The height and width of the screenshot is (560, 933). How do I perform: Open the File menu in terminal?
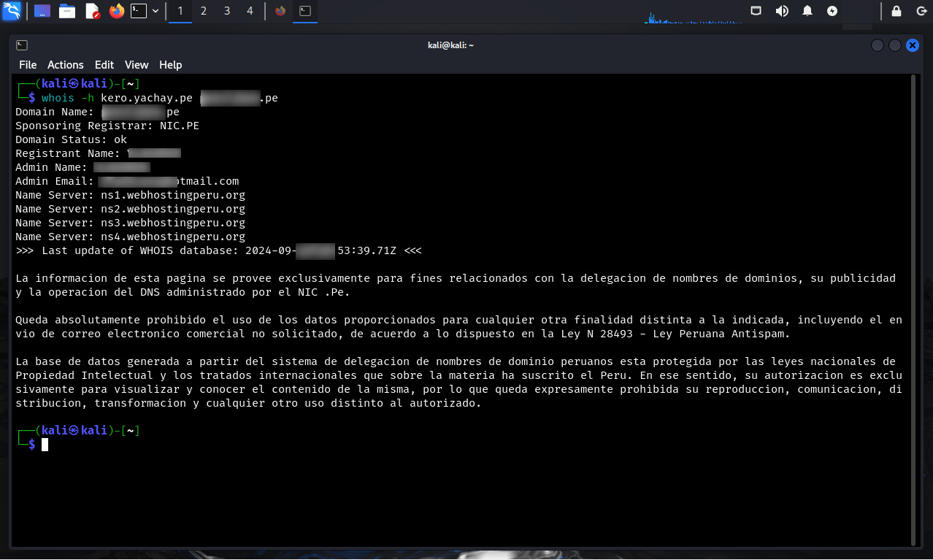[x=28, y=65]
